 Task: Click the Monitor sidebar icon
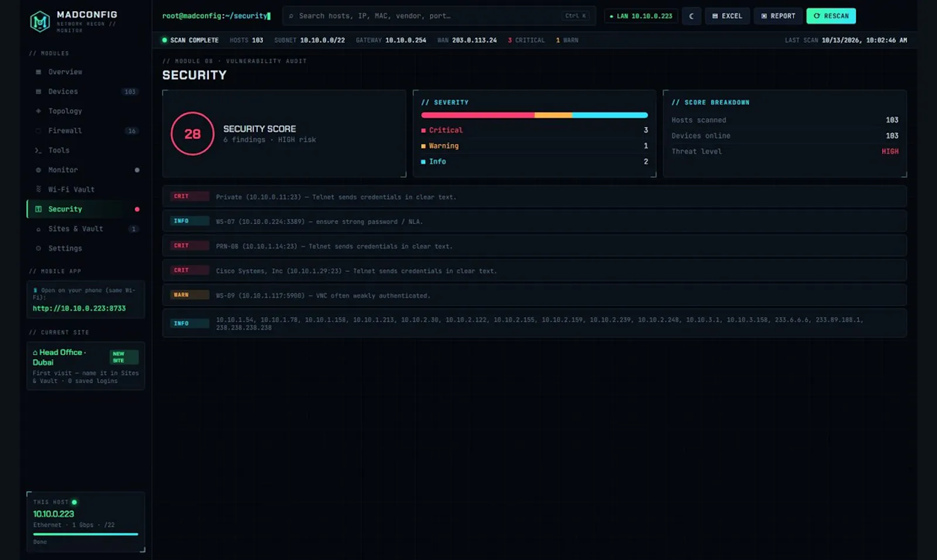tap(38, 170)
